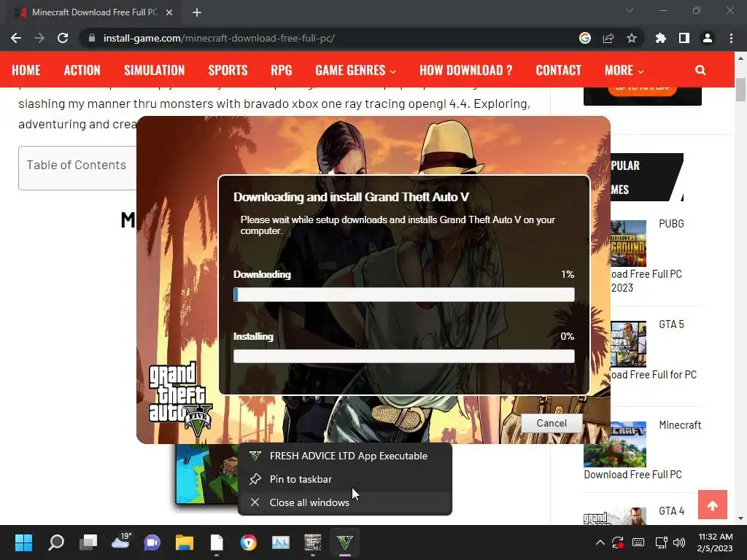Open Windows Start menu
The height and width of the screenshot is (560, 747).
[23, 542]
